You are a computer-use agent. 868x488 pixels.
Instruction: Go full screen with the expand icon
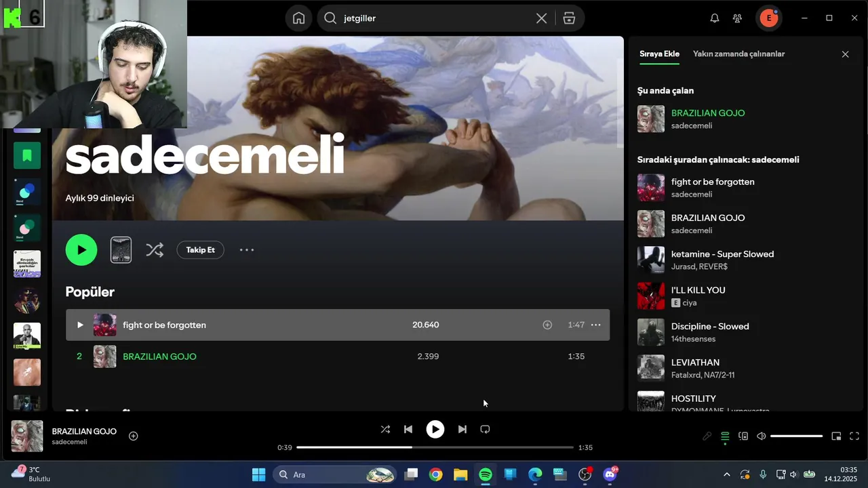click(854, 436)
